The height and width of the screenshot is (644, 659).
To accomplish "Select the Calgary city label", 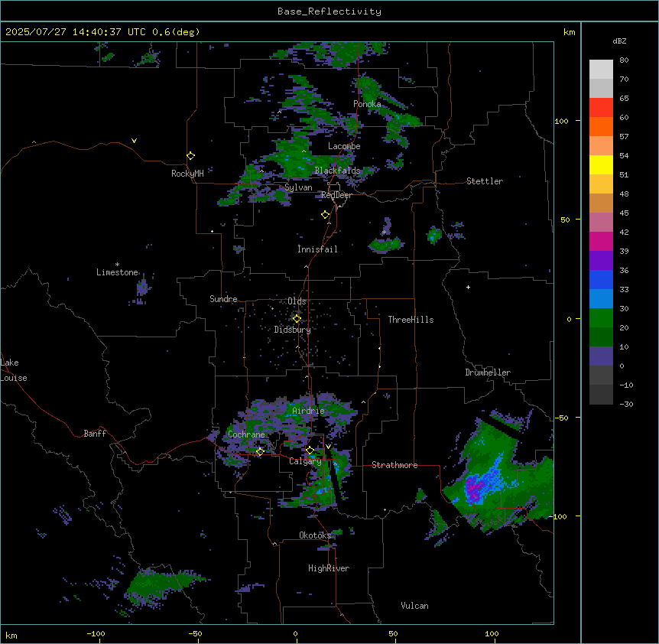I will pos(305,461).
